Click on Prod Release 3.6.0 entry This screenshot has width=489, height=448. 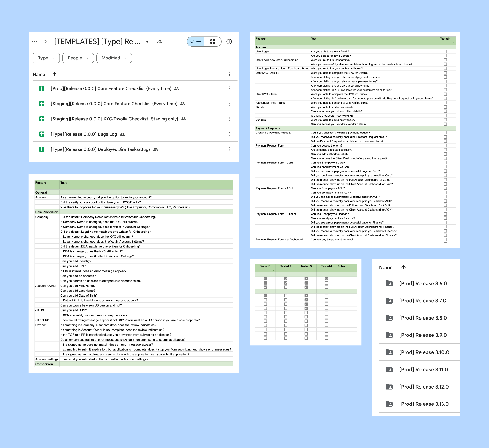(422, 283)
